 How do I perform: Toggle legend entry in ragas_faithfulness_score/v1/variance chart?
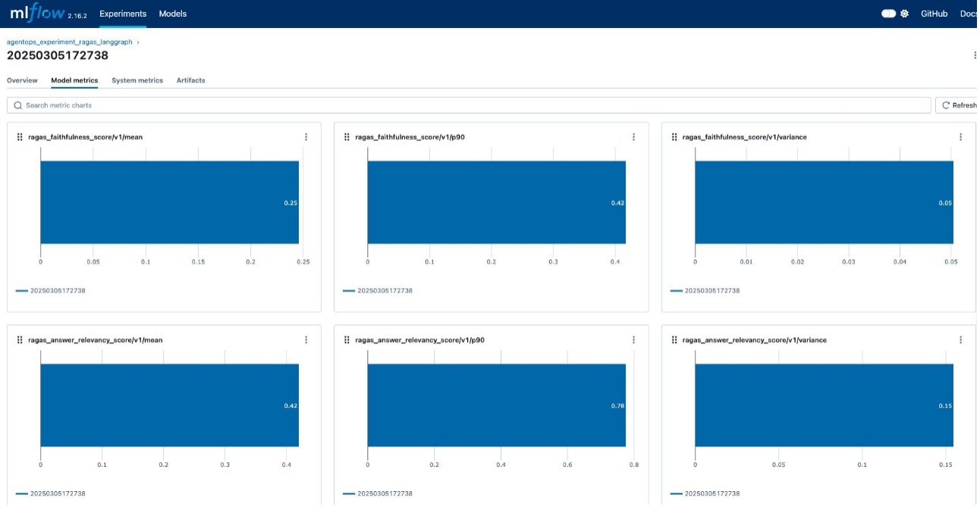(705, 290)
